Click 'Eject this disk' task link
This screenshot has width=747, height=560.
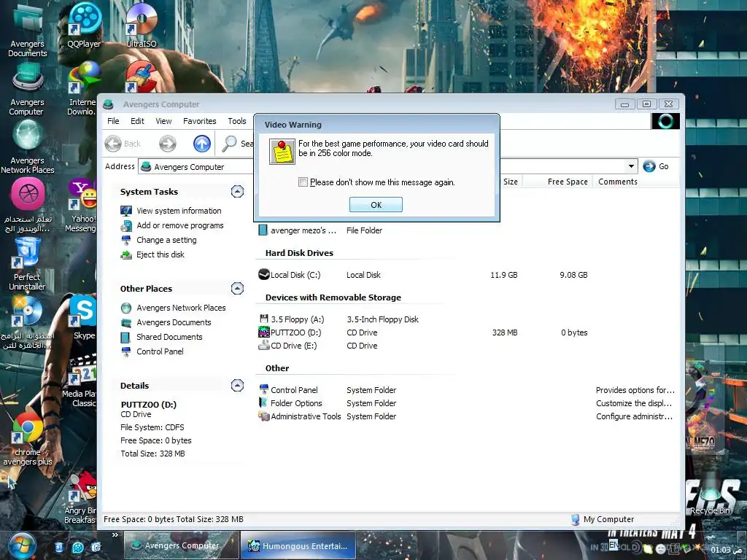click(160, 254)
